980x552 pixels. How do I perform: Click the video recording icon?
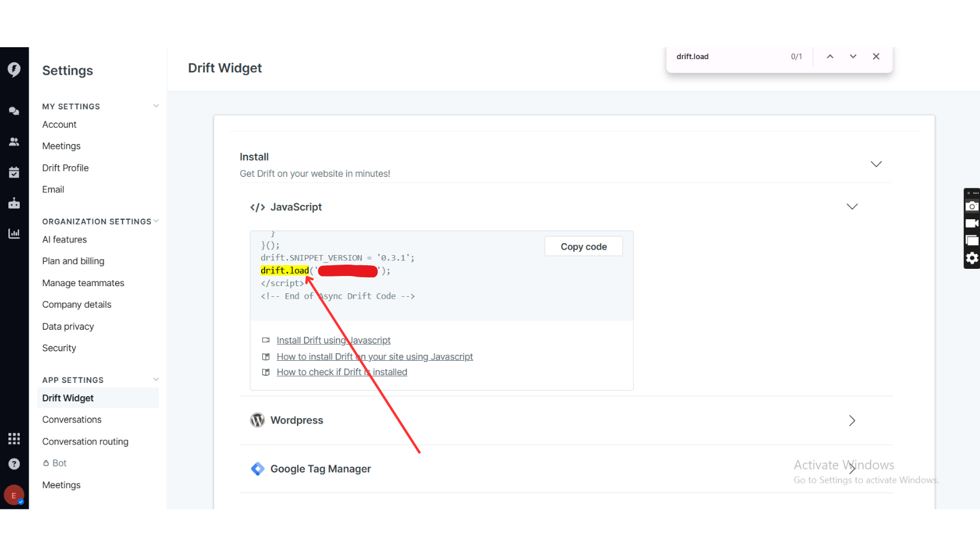tap(972, 223)
